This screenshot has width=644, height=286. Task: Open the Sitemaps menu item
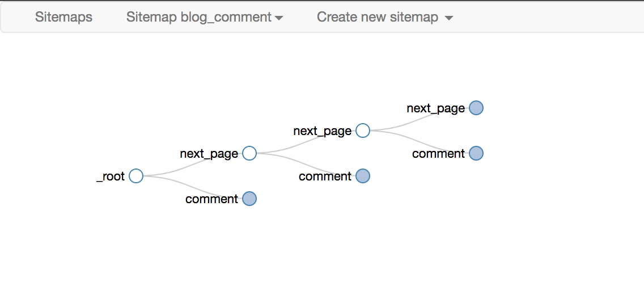[63, 17]
